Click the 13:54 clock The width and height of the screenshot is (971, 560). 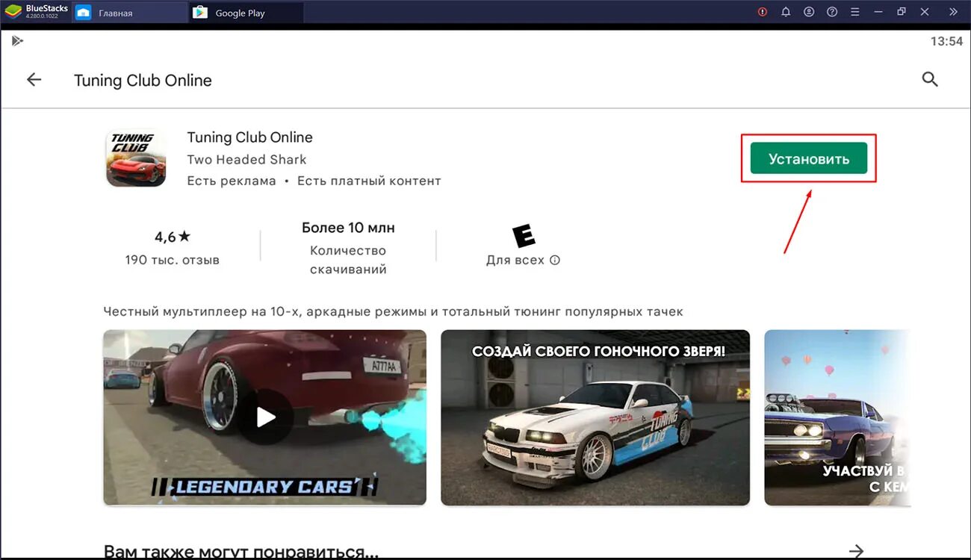tap(946, 42)
